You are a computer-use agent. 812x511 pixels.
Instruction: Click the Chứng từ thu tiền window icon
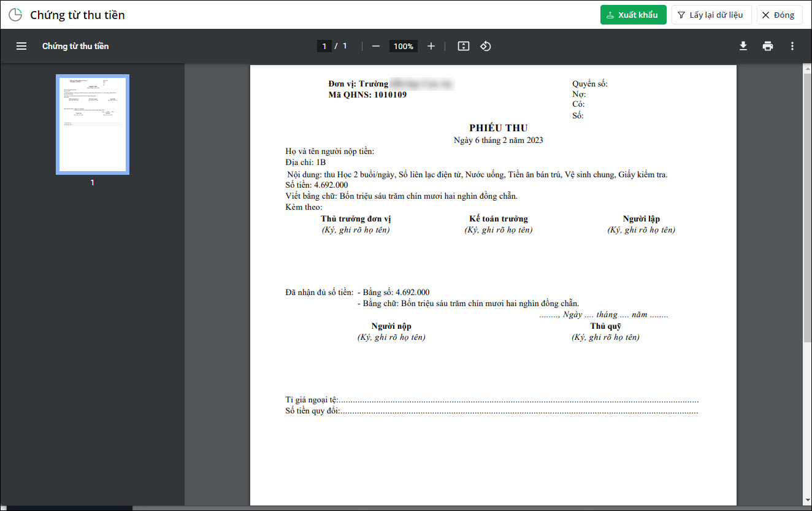click(x=15, y=15)
